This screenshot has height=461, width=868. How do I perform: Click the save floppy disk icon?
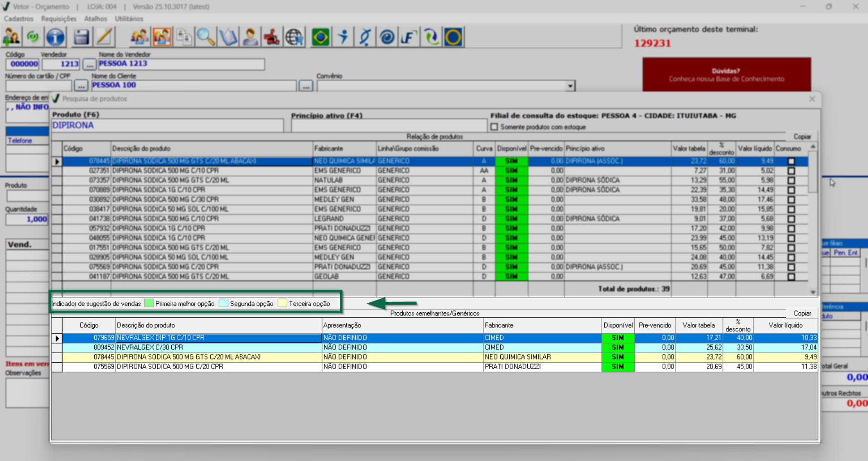(x=81, y=37)
